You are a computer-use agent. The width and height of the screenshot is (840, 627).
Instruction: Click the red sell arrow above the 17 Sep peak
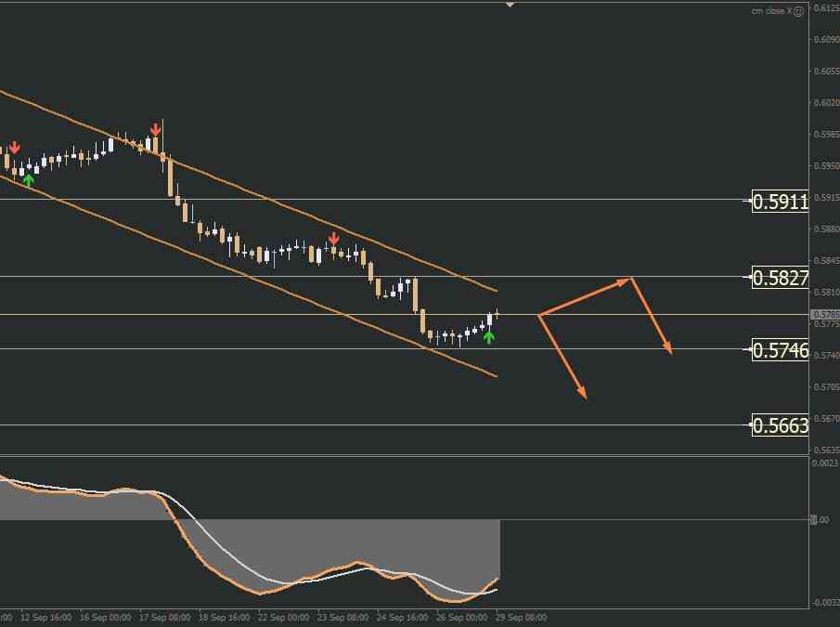click(155, 129)
